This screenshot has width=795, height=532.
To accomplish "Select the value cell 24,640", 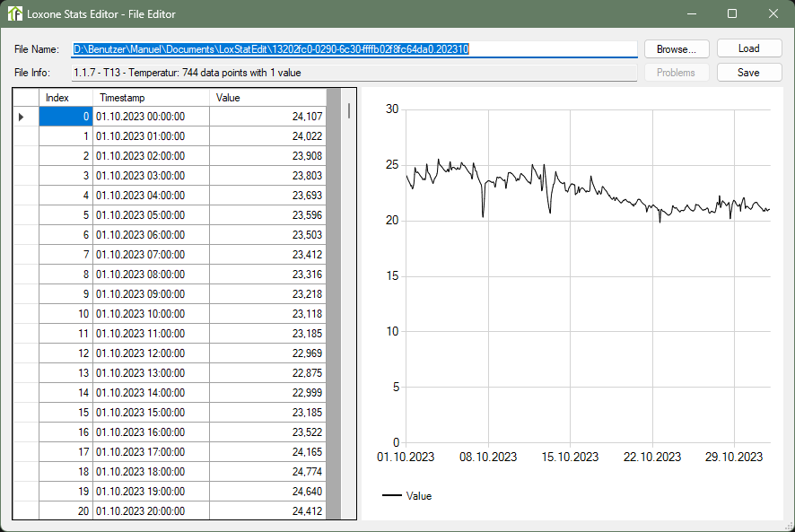I will pos(267,493).
